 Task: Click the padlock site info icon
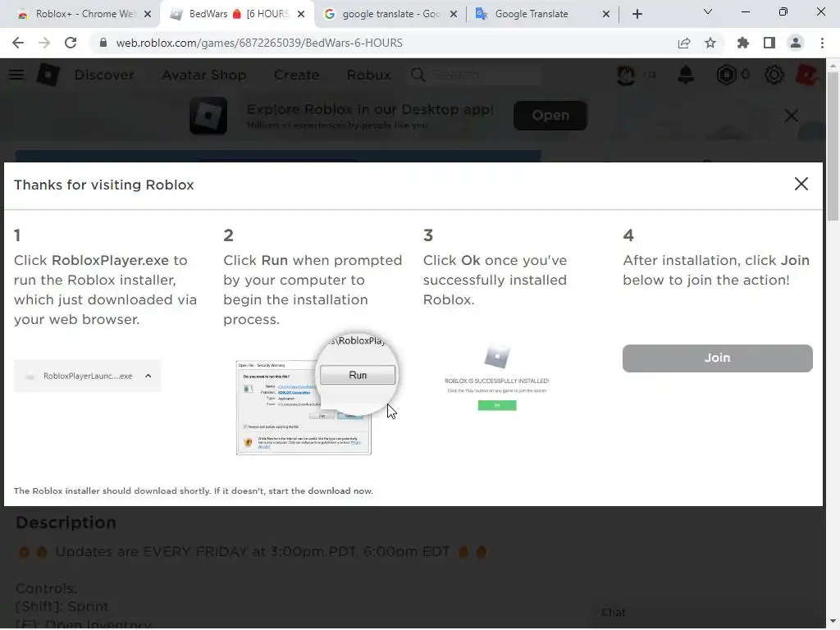[103, 43]
